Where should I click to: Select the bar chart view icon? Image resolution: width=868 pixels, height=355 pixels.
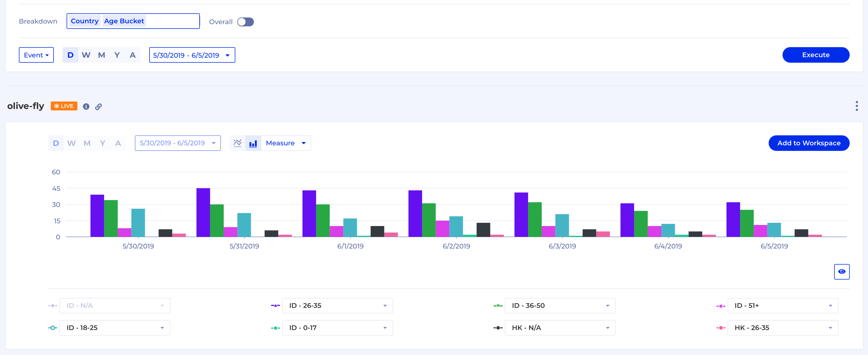253,143
